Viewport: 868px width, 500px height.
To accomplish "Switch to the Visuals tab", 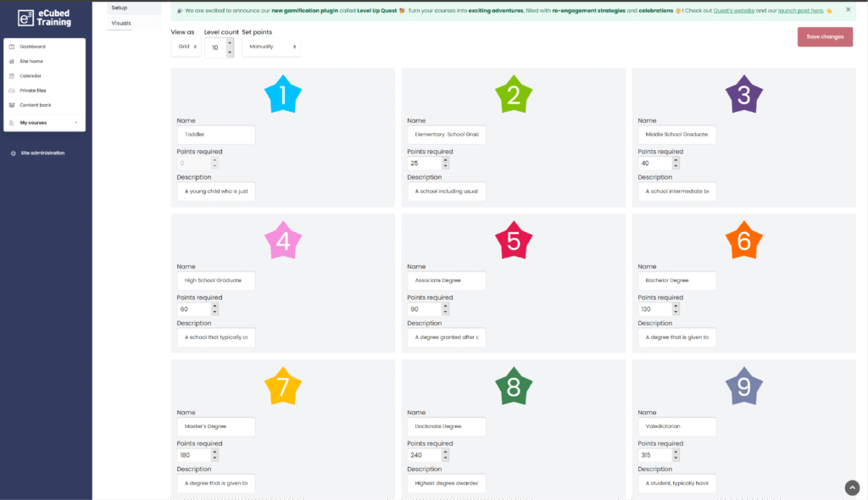I will (121, 23).
